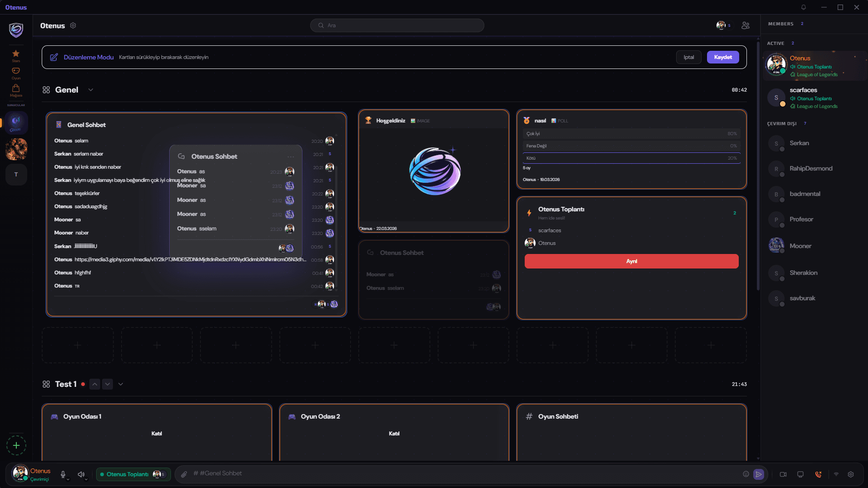Screen dimensions: 868x488
Task: Open the emoji picker in message bar
Action: (x=746, y=474)
